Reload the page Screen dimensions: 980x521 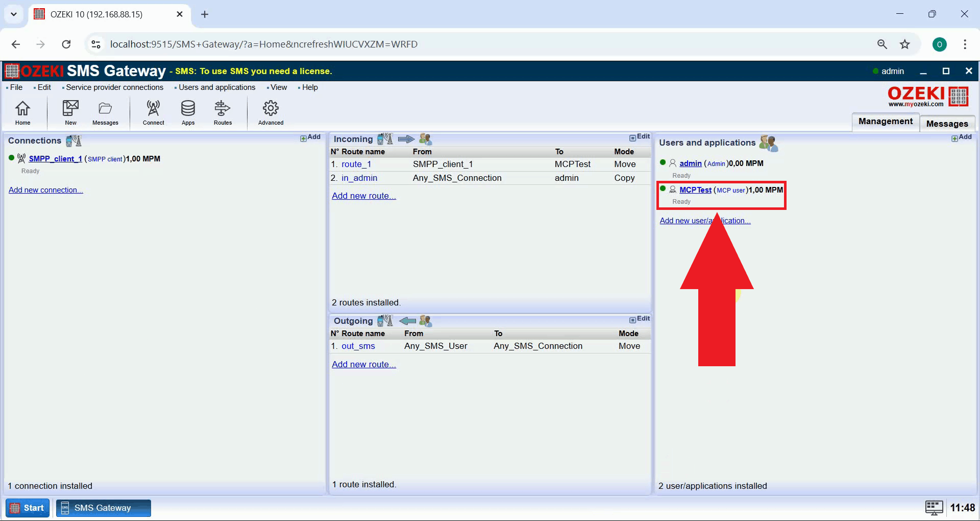click(x=66, y=44)
